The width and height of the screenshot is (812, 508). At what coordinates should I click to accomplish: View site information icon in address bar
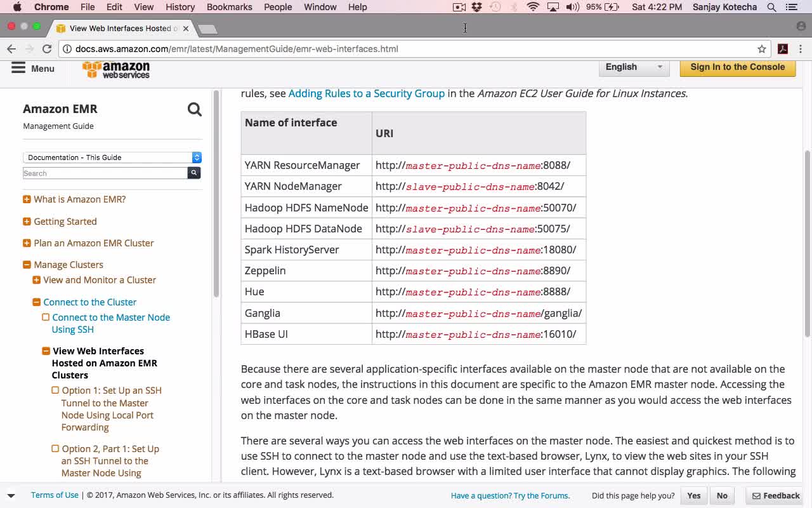(x=67, y=49)
